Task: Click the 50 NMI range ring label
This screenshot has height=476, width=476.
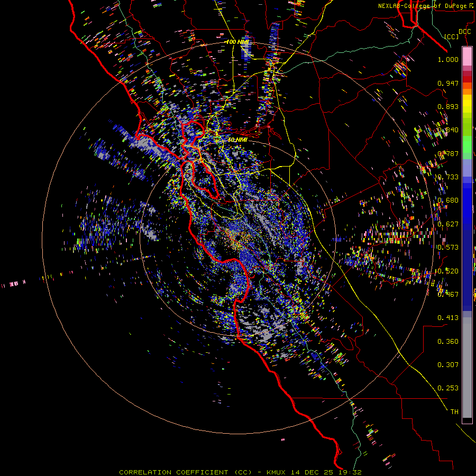Action: tap(237, 140)
